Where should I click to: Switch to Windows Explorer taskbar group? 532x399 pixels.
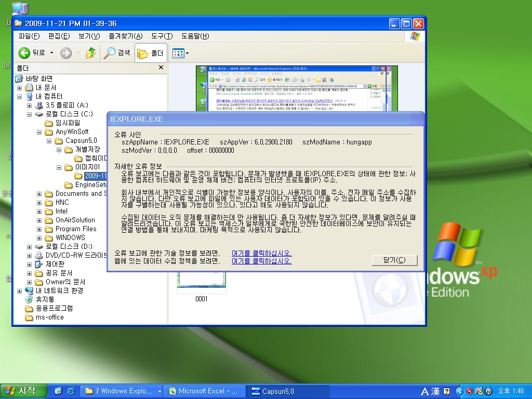coord(122,391)
